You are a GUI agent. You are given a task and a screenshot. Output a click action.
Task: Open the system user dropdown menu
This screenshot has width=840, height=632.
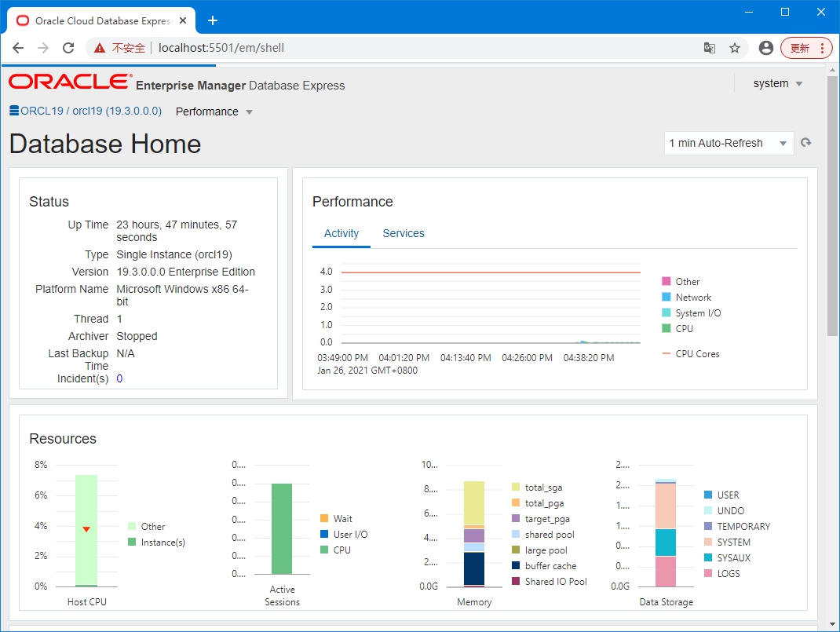click(x=777, y=84)
